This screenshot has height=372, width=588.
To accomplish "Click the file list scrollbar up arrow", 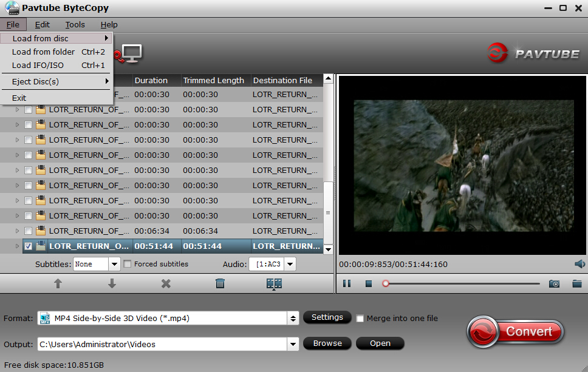I will (329, 79).
